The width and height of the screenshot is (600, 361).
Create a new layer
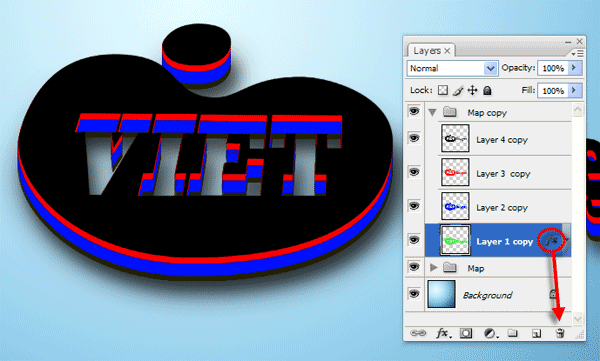point(536,334)
